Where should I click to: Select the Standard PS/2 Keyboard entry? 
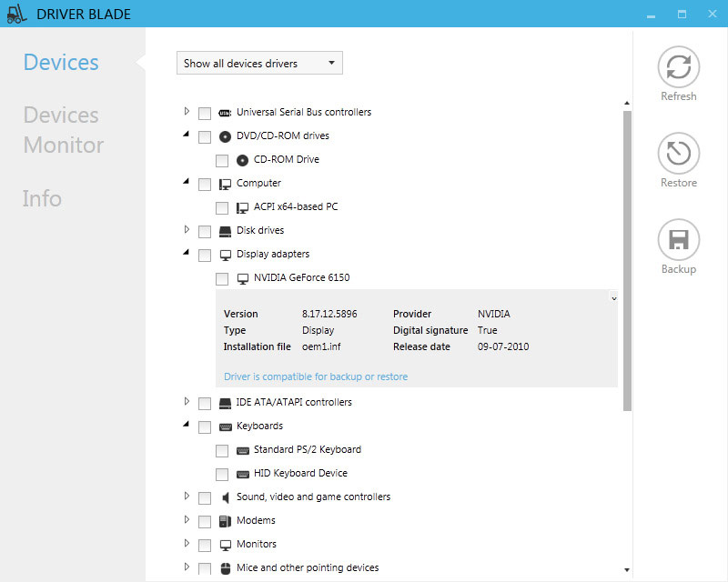click(x=308, y=449)
